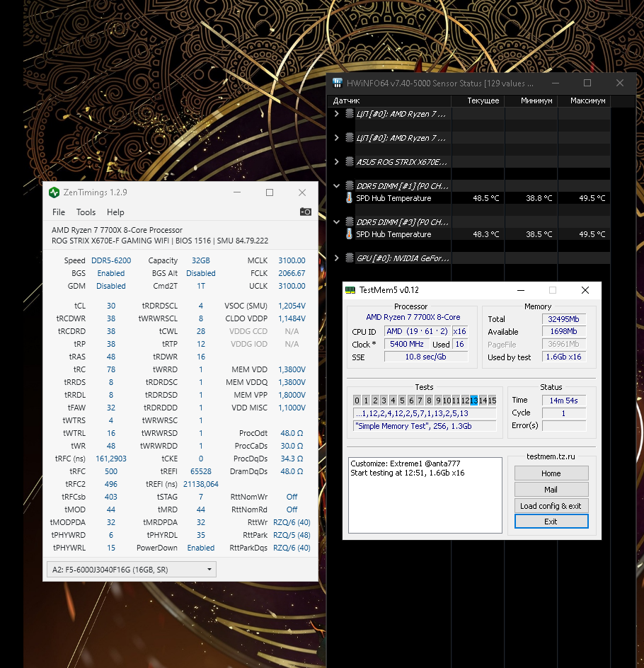This screenshot has height=668, width=644.
Task: Click the FCLK value 2066.67
Action: (292, 273)
